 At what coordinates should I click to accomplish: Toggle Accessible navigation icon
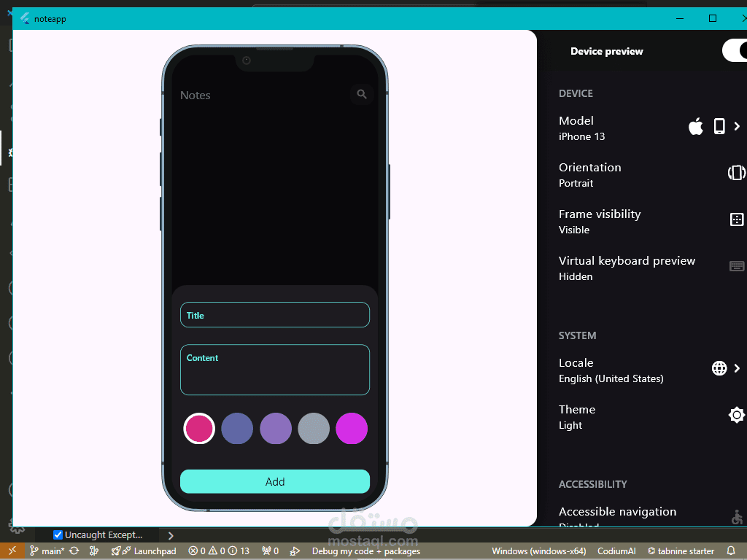[x=737, y=517]
